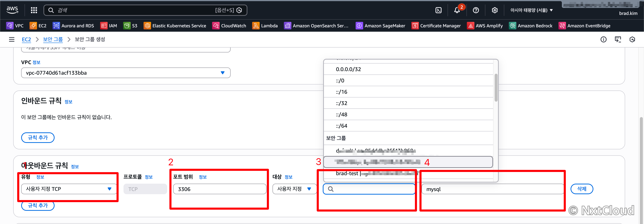Open the Lambda shortcut
This screenshot has height=224, width=644.
pyautogui.click(x=265, y=25)
